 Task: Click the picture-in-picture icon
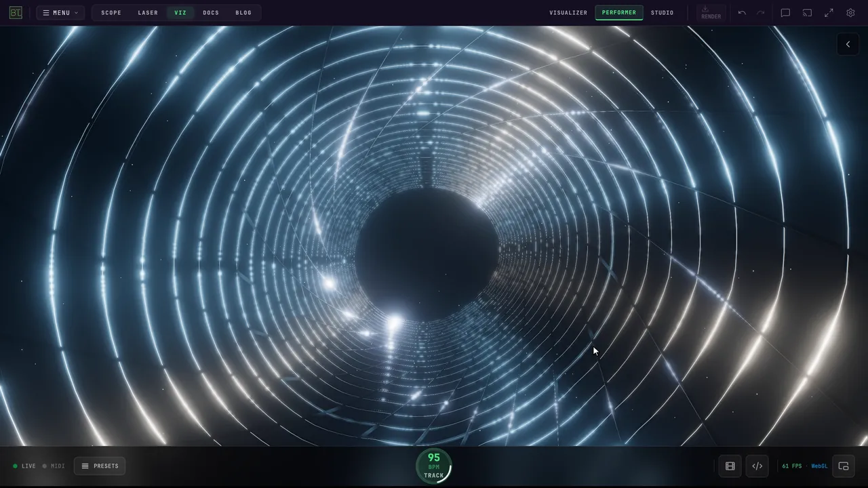click(844, 466)
